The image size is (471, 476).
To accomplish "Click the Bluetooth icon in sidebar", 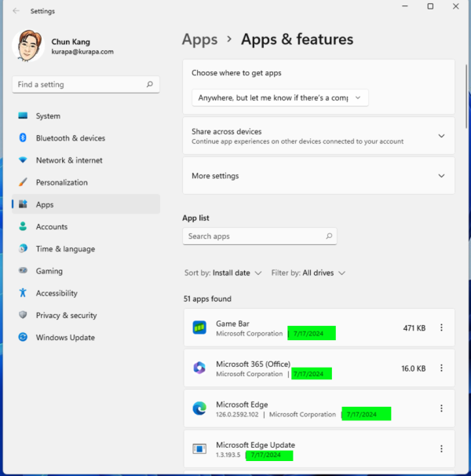I will click(23, 137).
